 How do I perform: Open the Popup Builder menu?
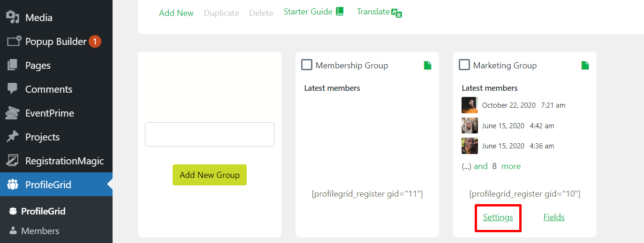pyautogui.click(x=56, y=42)
